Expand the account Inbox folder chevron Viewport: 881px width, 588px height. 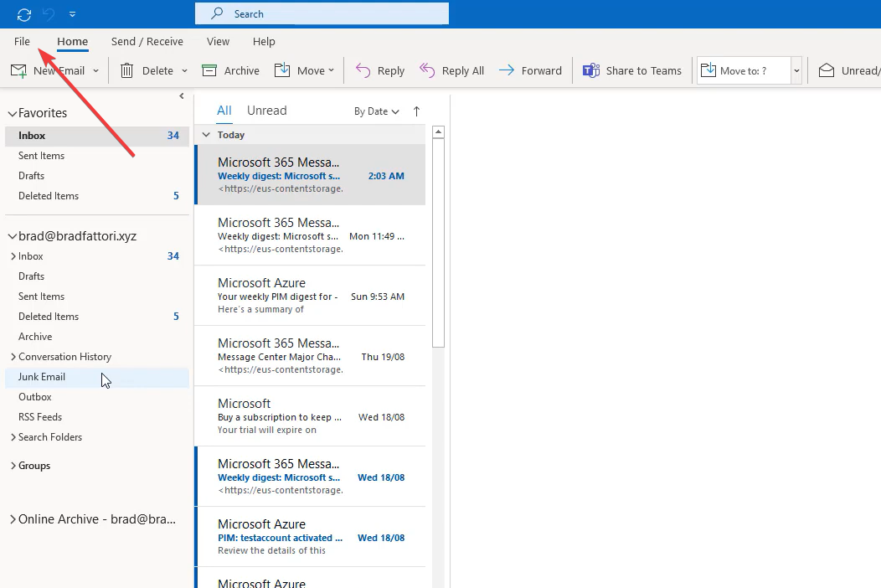click(13, 256)
